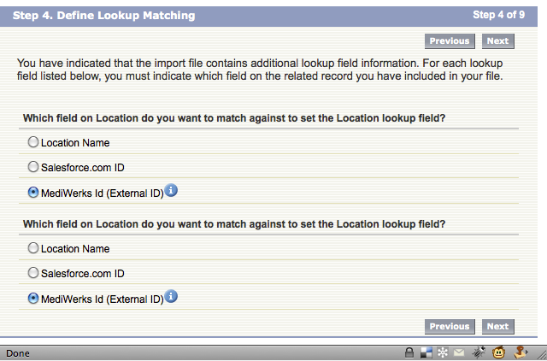Open Firebug via the bug icon
Screen dimensions: 547x361
479,352
